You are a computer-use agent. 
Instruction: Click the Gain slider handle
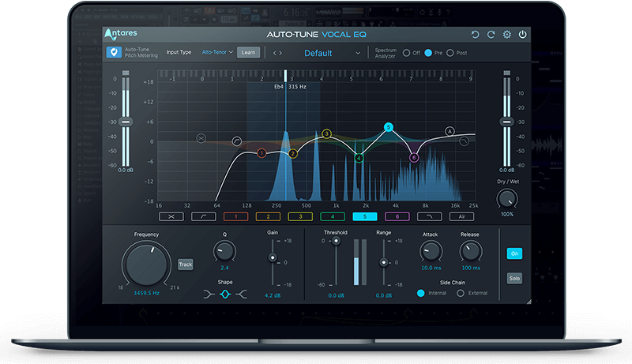click(273, 257)
